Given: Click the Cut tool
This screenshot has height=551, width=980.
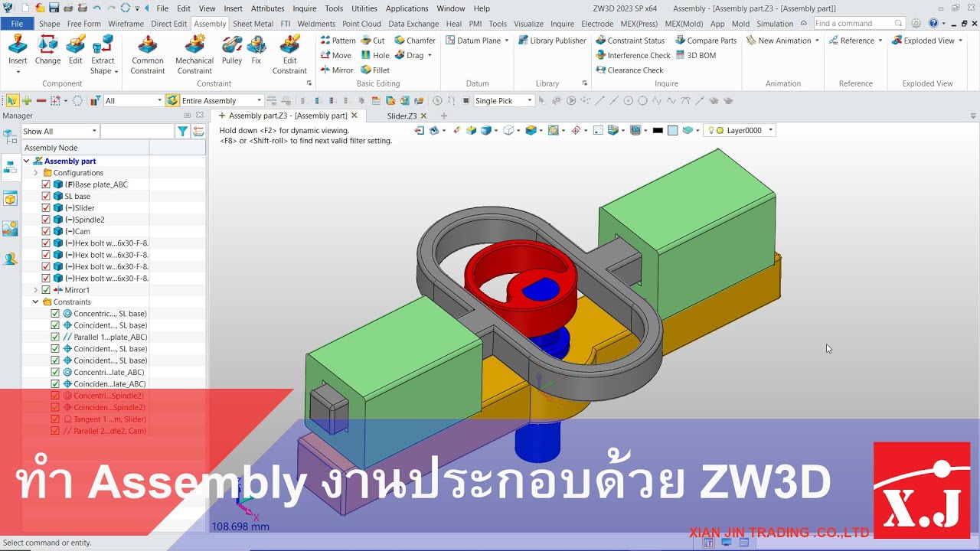Looking at the screenshot, I should [373, 41].
